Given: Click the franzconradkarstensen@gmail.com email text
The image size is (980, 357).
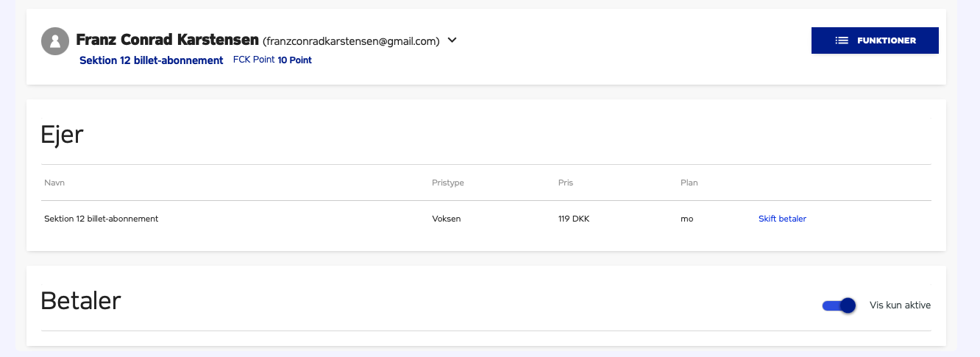Looking at the screenshot, I should pyautogui.click(x=351, y=41).
